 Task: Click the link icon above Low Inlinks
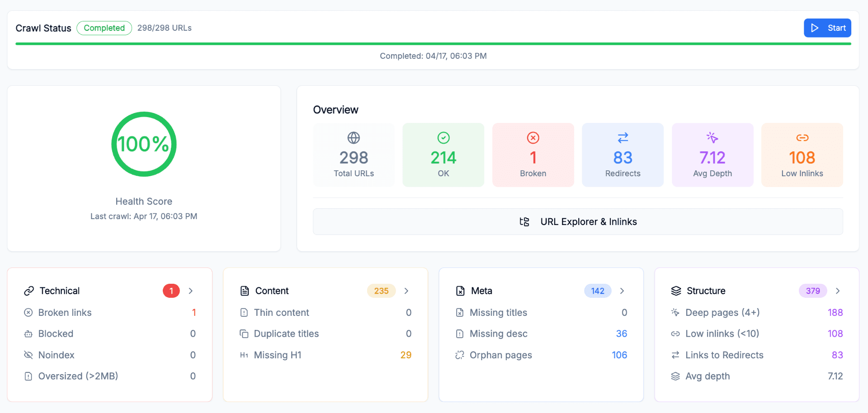tap(802, 138)
